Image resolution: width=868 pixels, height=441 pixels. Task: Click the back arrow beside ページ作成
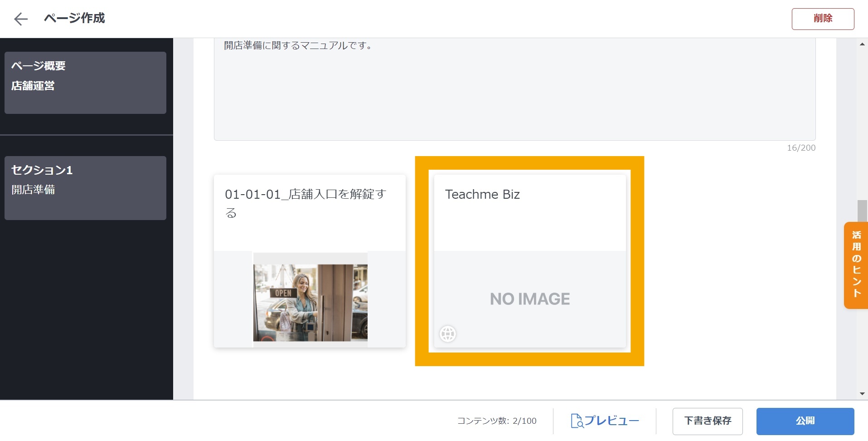coord(21,19)
